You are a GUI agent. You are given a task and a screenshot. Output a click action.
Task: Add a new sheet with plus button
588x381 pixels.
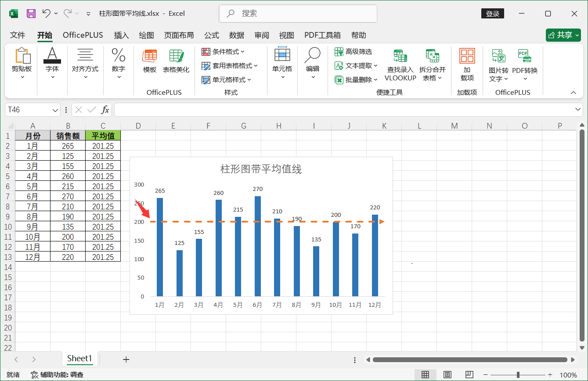click(x=126, y=359)
